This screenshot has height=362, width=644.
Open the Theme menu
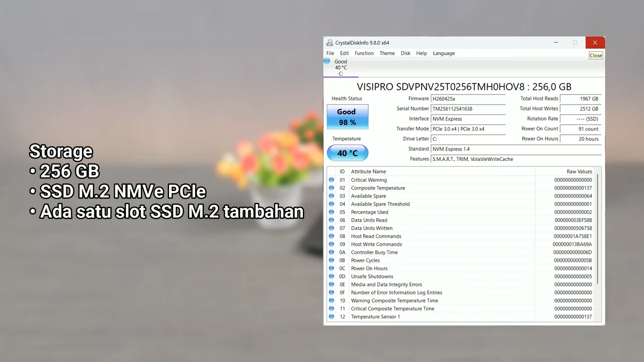click(387, 53)
